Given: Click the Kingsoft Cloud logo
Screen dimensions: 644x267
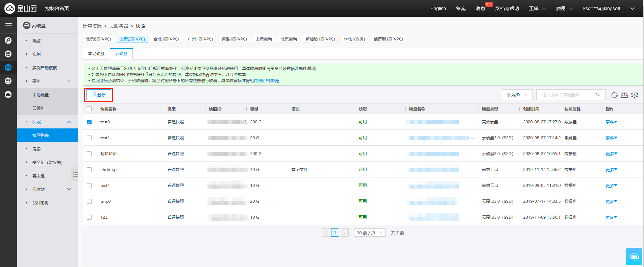Looking at the screenshot, I should (x=21, y=8).
